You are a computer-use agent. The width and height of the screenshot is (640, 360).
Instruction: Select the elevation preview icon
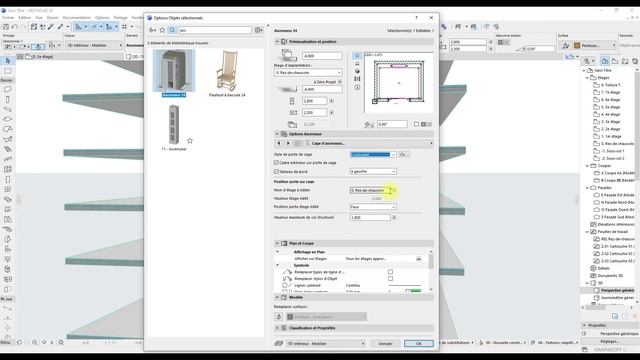pyautogui.click(x=357, y=63)
